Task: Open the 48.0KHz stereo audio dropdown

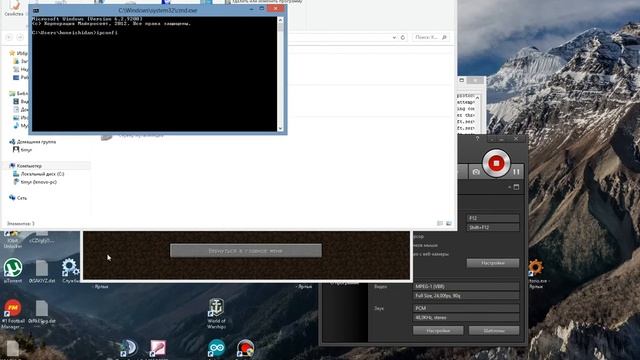Action: (466, 318)
